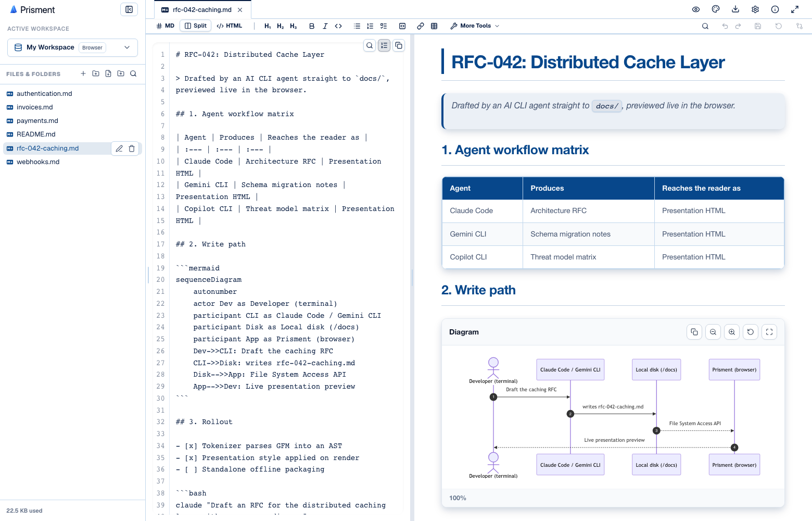
Task: Insert a code block
Action: click(402, 26)
